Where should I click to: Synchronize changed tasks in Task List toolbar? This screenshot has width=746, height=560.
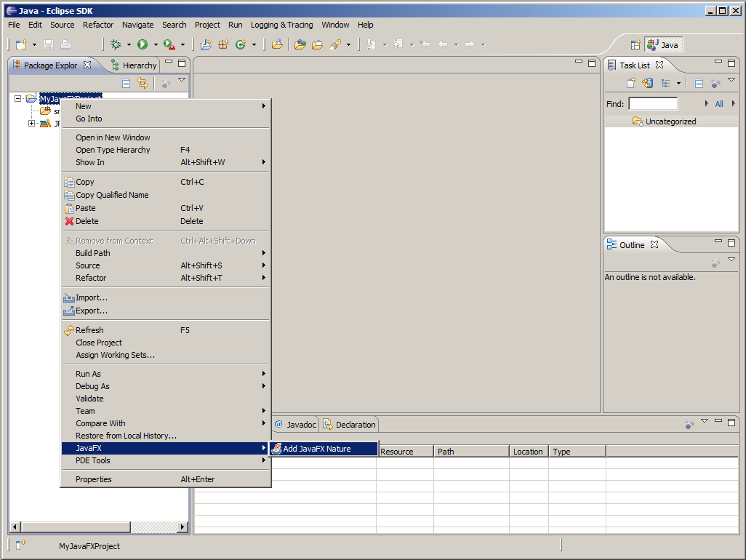[647, 84]
